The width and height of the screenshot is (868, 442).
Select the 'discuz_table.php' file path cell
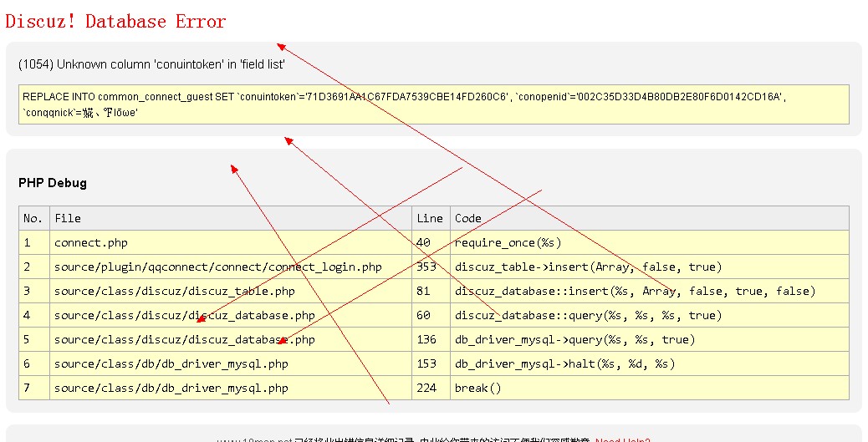[231, 291]
